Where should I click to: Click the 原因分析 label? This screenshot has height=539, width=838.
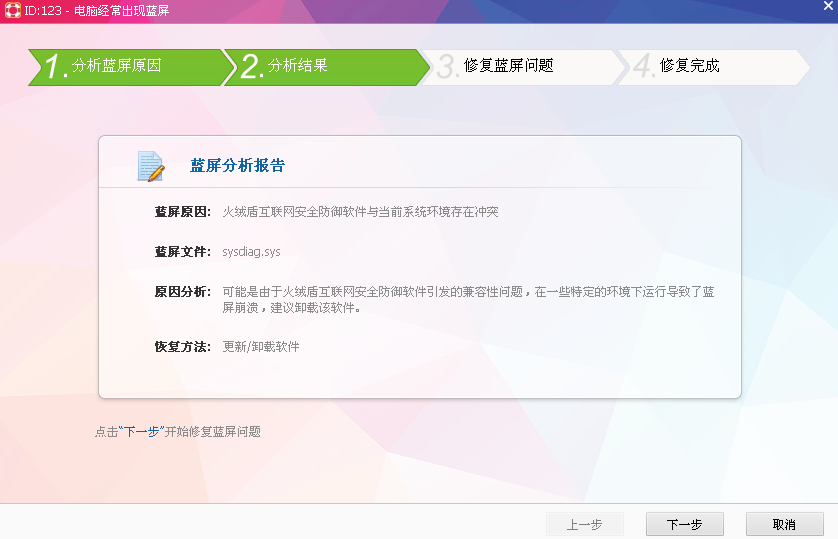(x=182, y=292)
